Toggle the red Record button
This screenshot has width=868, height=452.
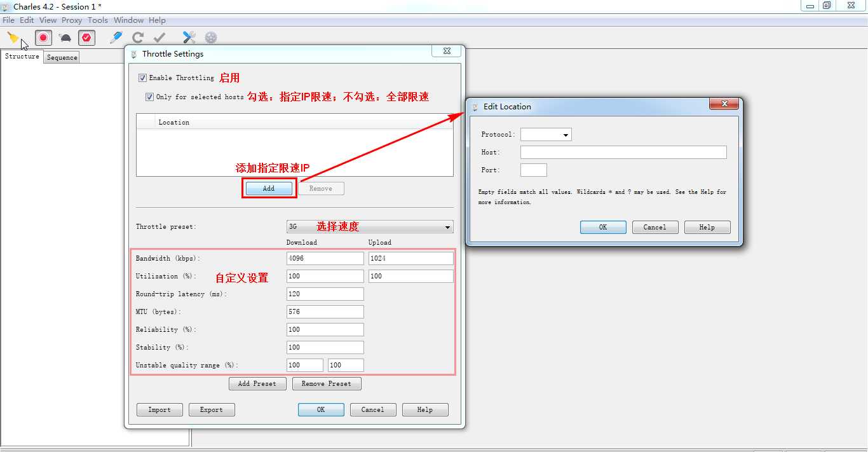click(43, 38)
